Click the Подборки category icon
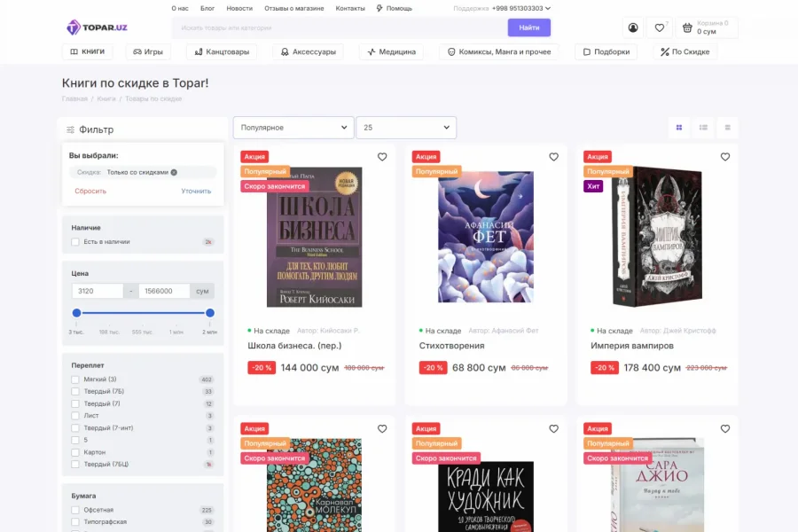Viewport: 798px width, 532px height. click(587, 51)
